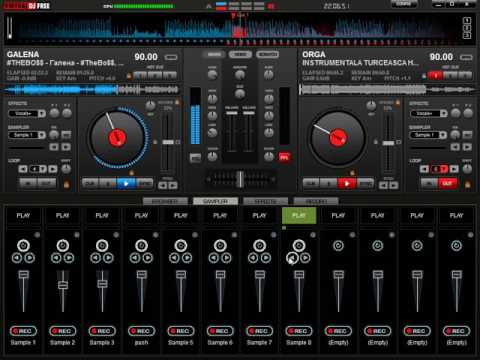
Task: Click the left deck key knob
Action: click(x=150, y=106)
